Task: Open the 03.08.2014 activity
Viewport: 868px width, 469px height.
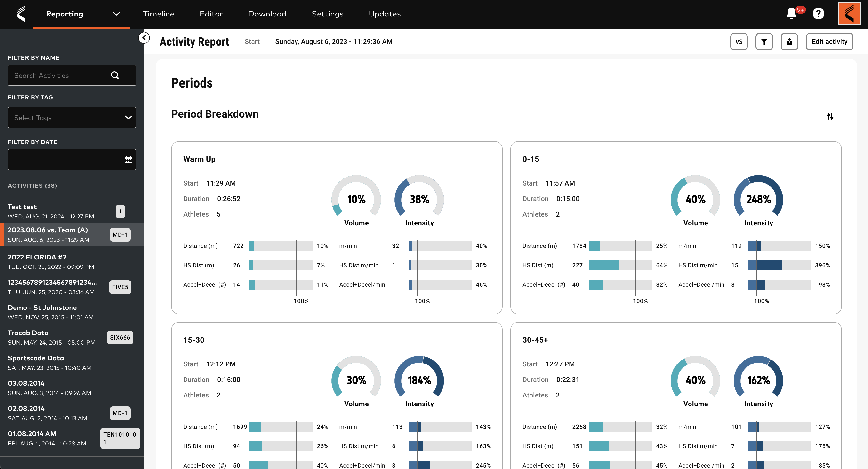Action: (72, 388)
